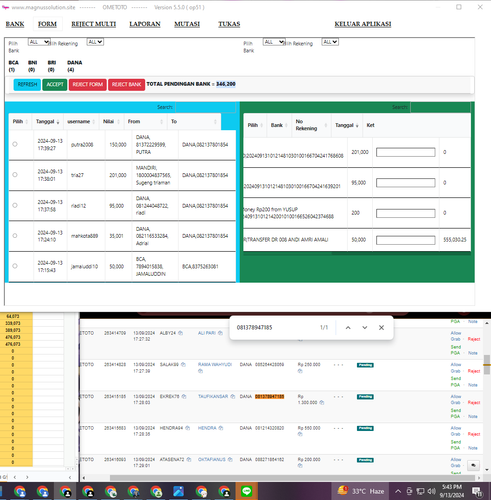
Task: Open the notification center icon
Action: pos(477,491)
